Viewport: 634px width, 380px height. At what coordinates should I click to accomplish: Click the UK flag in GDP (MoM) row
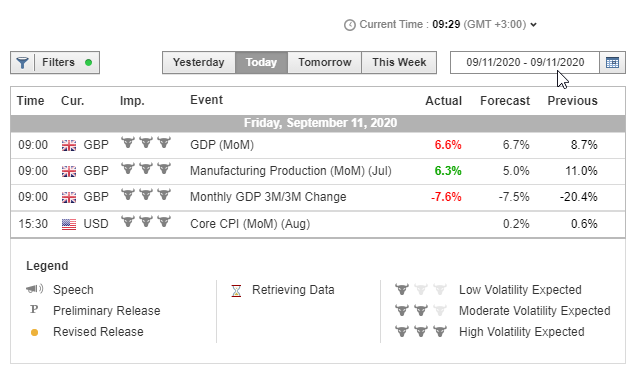tap(69, 146)
